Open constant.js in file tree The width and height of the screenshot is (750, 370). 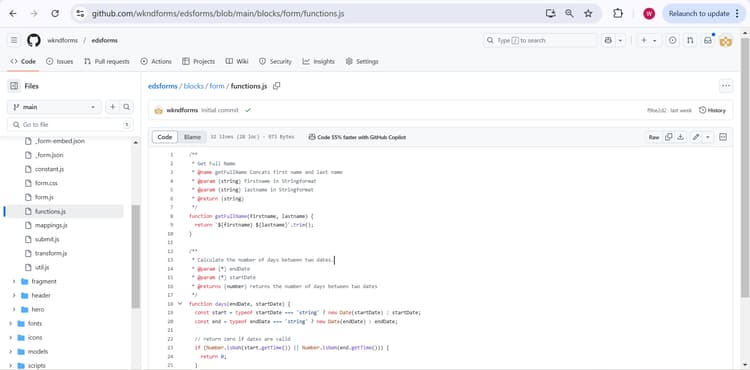[x=49, y=169]
